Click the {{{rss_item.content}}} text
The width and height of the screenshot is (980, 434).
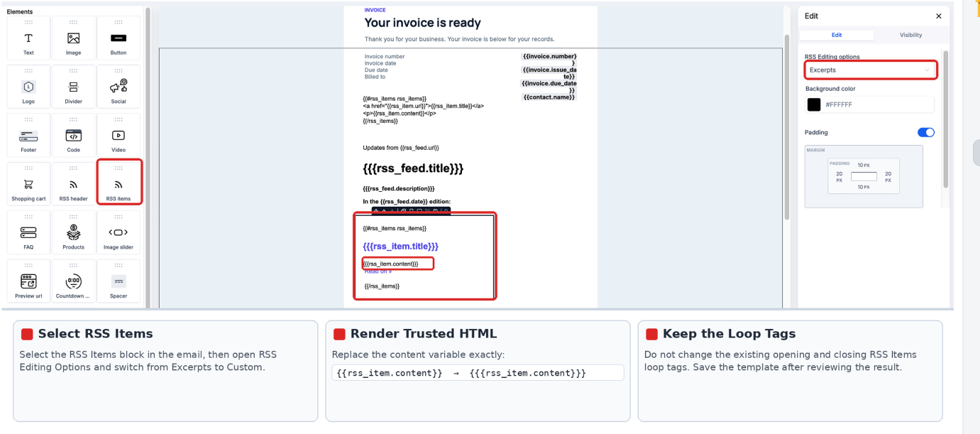[390, 264]
